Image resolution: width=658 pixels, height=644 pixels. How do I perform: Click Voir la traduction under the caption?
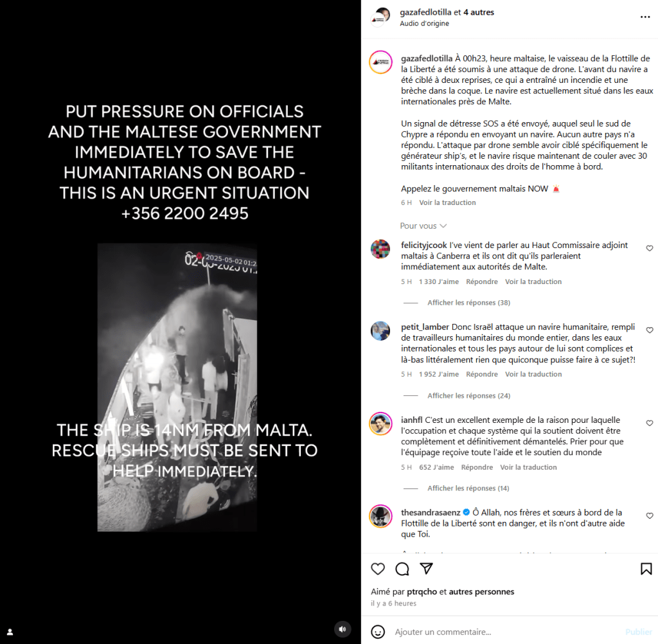coord(447,202)
